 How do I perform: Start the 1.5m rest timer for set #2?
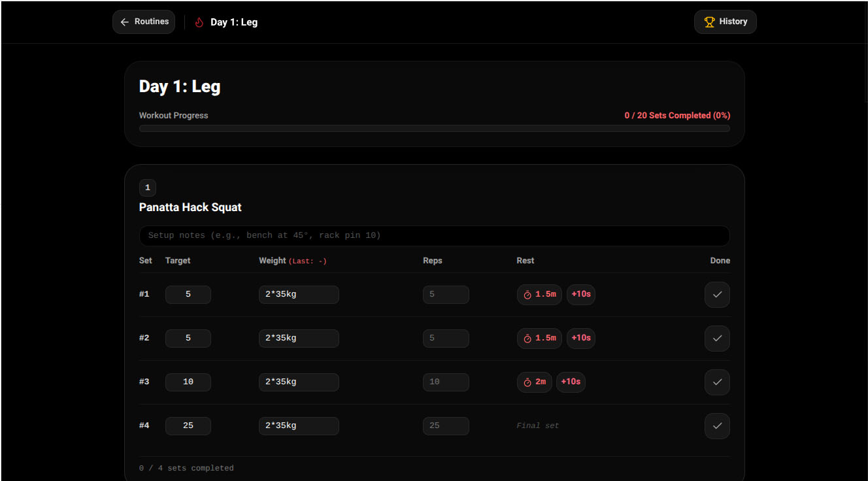(539, 339)
